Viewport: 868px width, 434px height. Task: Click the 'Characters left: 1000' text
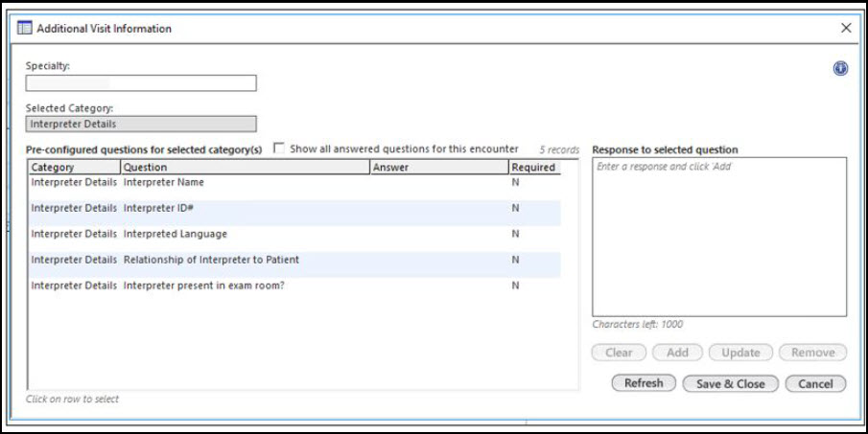637,324
